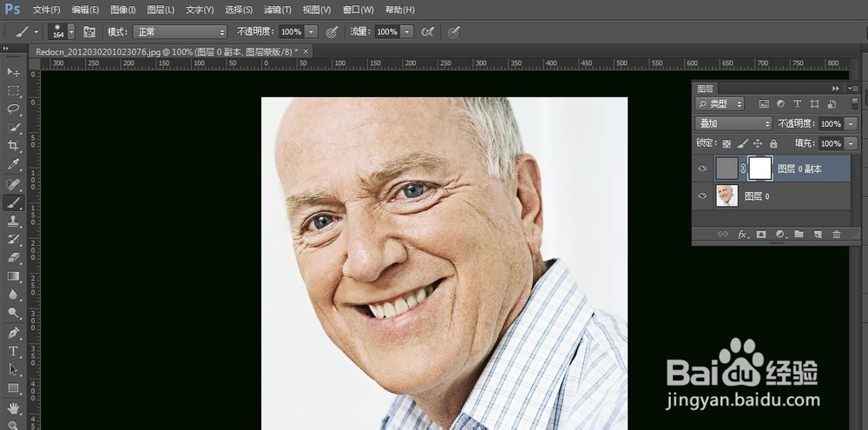
Task: Select the Hand tool
Action: pyautogui.click(x=13, y=408)
